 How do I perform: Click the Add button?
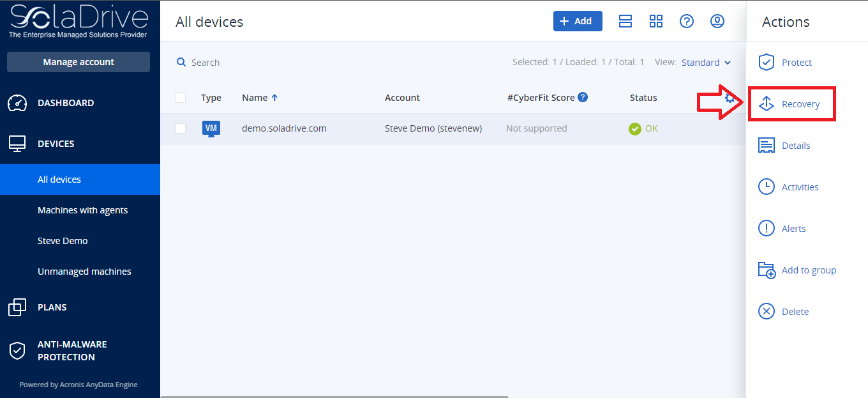(x=578, y=21)
